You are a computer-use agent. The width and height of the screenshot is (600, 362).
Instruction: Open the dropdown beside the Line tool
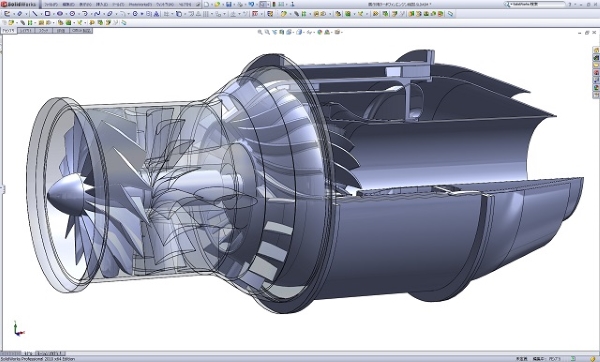41,14
